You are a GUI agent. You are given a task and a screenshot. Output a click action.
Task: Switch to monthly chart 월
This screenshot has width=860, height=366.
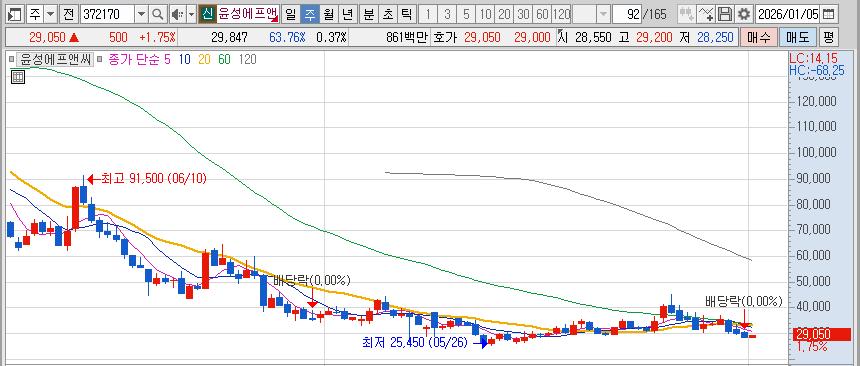coord(329,14)
